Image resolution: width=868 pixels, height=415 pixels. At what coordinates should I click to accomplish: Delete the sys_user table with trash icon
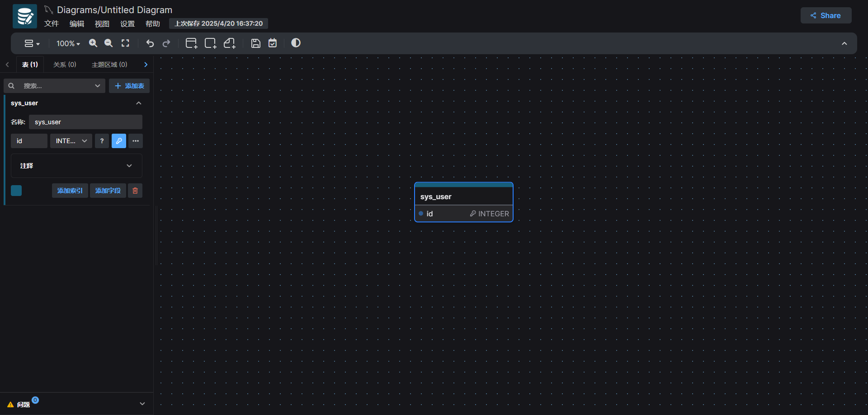click(135, 191)
